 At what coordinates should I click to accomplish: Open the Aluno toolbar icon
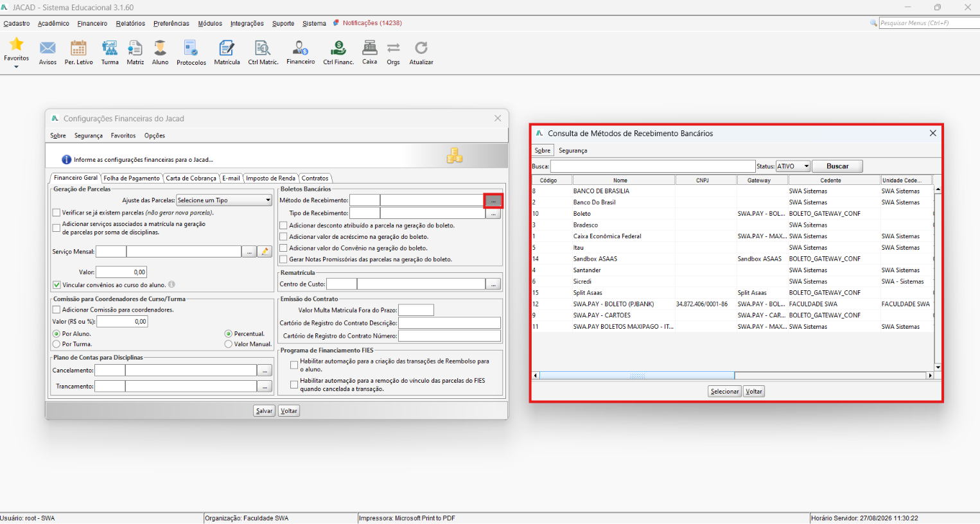coord(160,48)
